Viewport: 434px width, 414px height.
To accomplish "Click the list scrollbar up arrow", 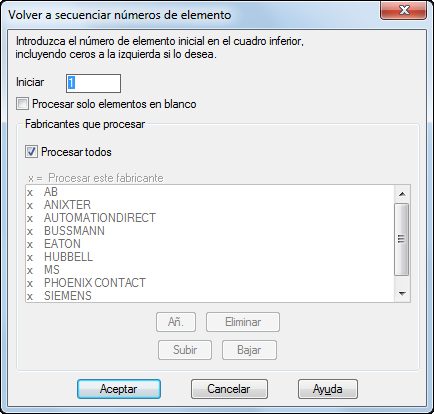I will (402, 194).
